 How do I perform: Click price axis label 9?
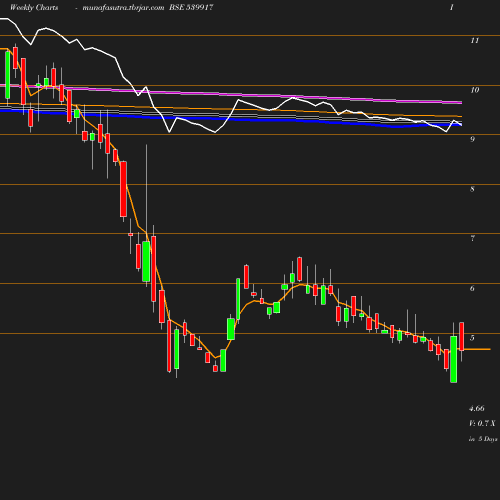click(472, 139)
